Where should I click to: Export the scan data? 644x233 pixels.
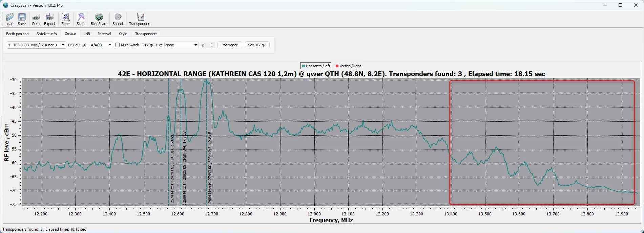49,19
